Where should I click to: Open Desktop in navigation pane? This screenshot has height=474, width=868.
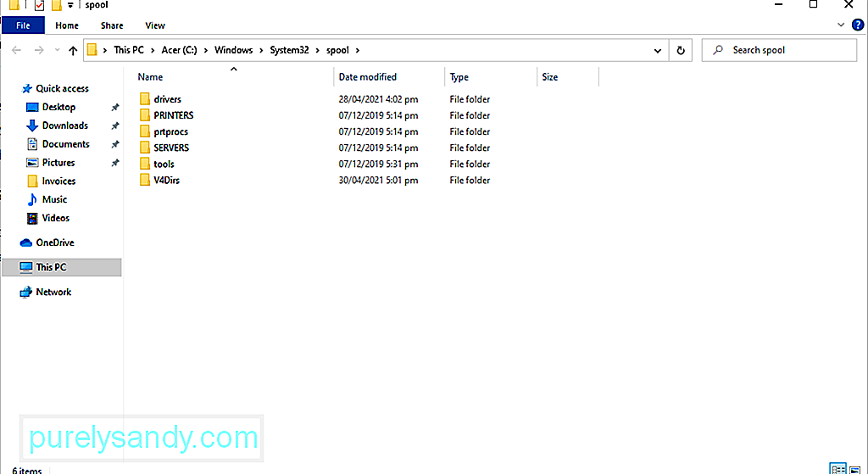click(58, 107)
